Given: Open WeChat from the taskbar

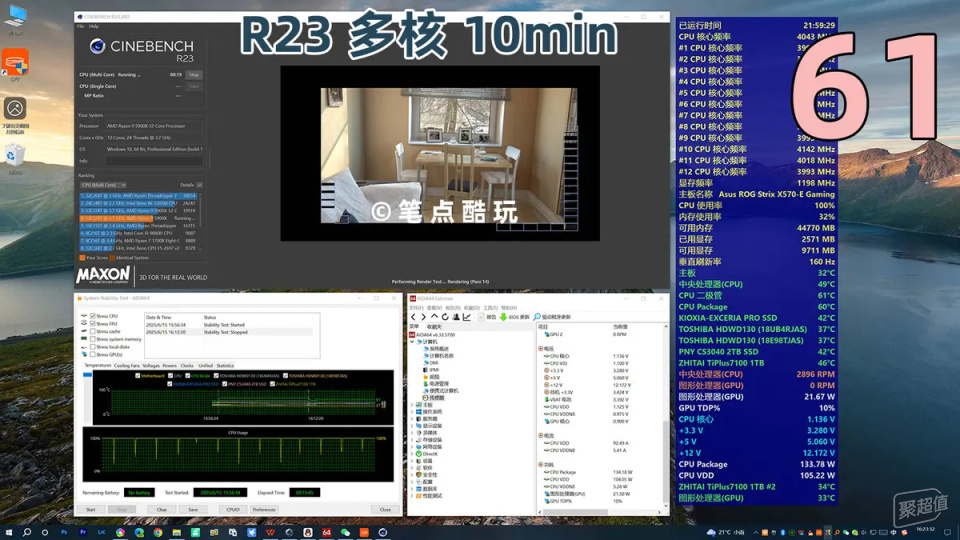Looking at the screenshot, I should point(345,533).
